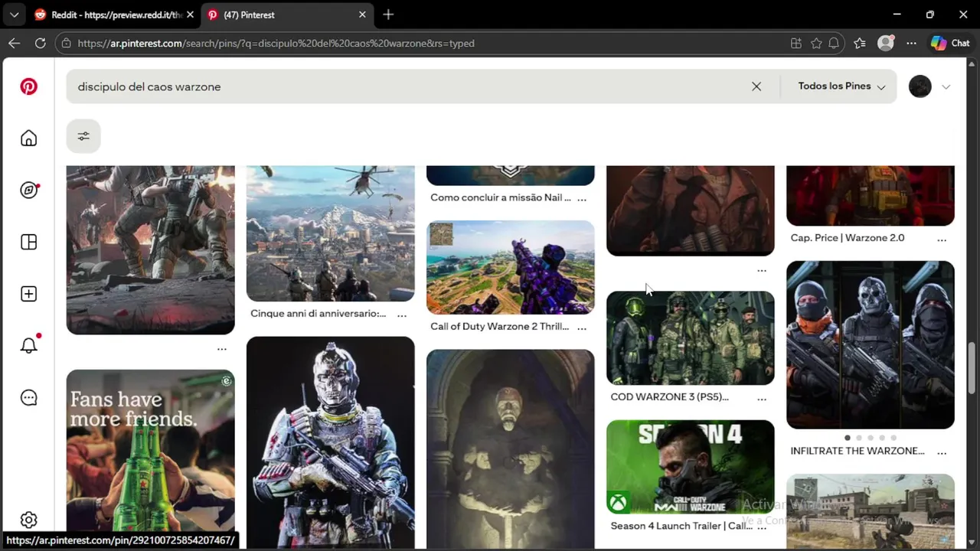Open more options for COD WARZONE 3 (PS5) pin
The height and width of the screenshot is (551, 980).
[762, 398]
